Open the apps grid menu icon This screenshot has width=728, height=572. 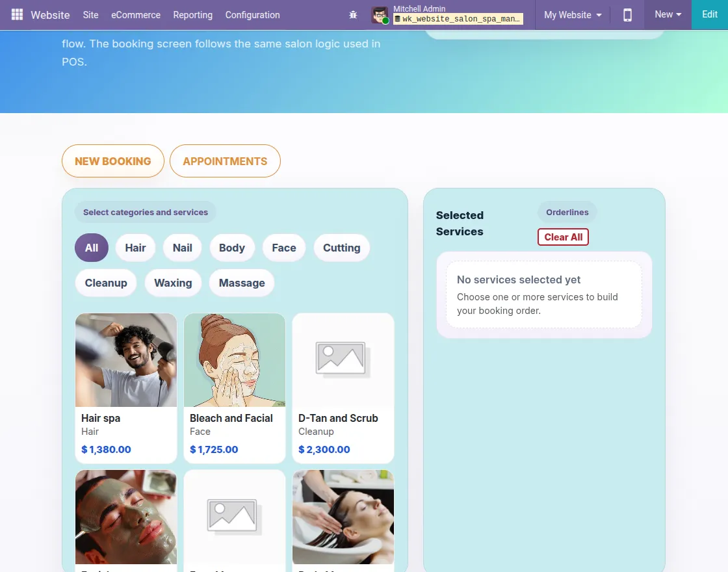pyautogui.click(x=17, y=14)
